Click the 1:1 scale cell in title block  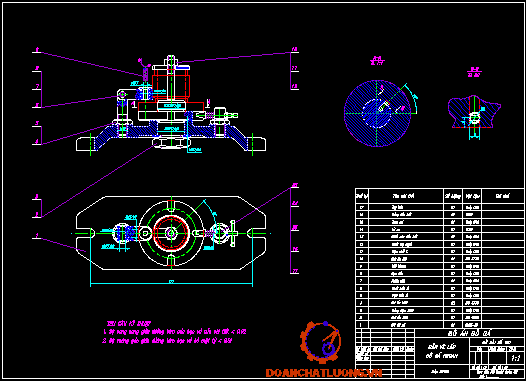(x=515, y=358)
